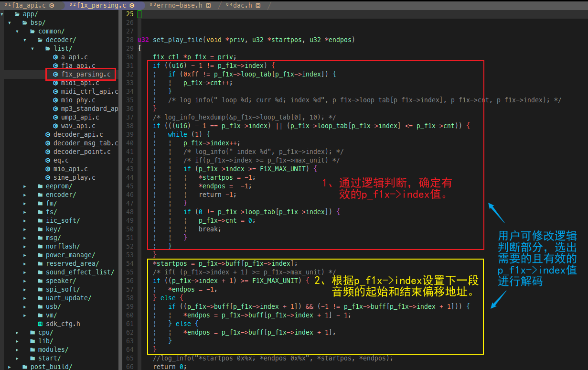The image size is (588, 370).
Task: Select the spi_soft/ folder
Action: pos(63,290)
